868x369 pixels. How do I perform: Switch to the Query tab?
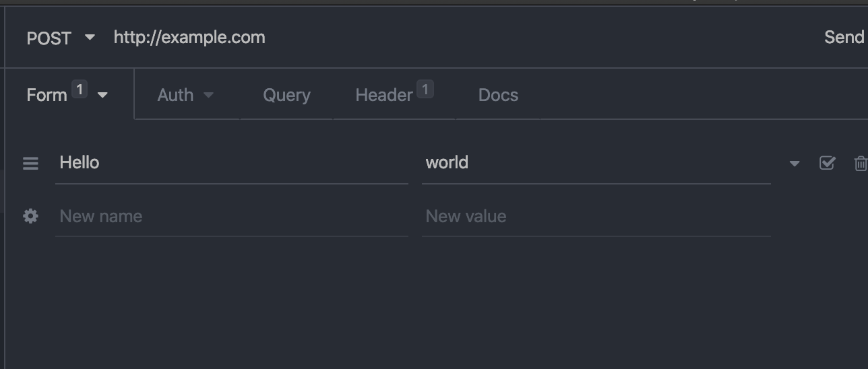coord(286,95)
